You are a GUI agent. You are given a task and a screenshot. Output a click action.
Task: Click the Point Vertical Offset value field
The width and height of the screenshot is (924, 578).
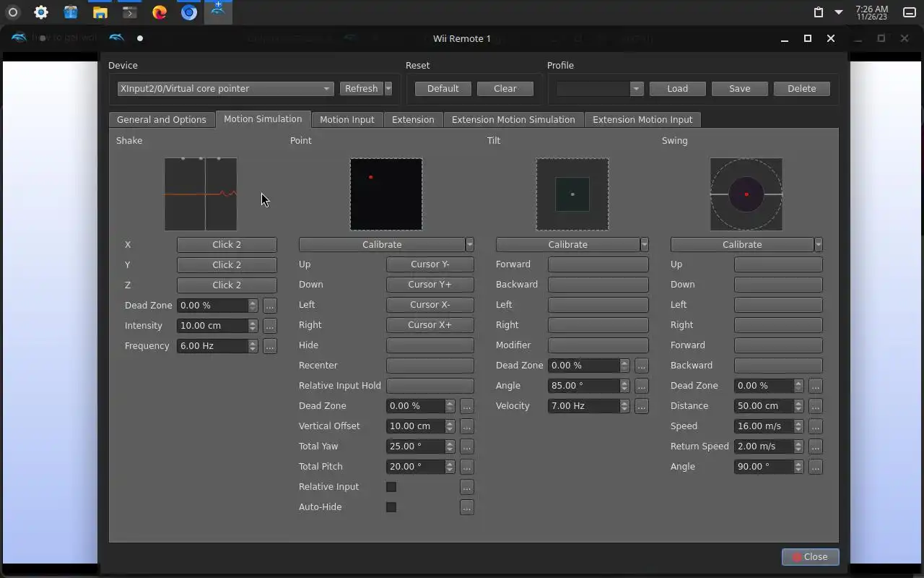click(416, 426)
